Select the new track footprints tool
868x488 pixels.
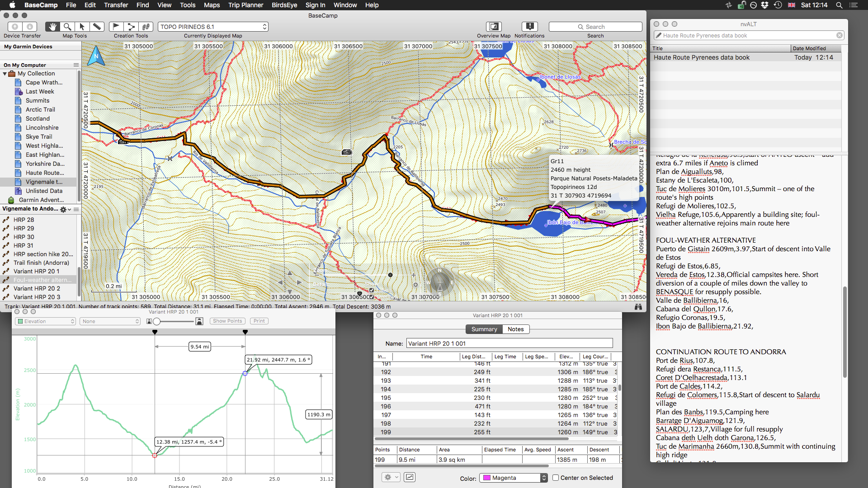point(146,27)
